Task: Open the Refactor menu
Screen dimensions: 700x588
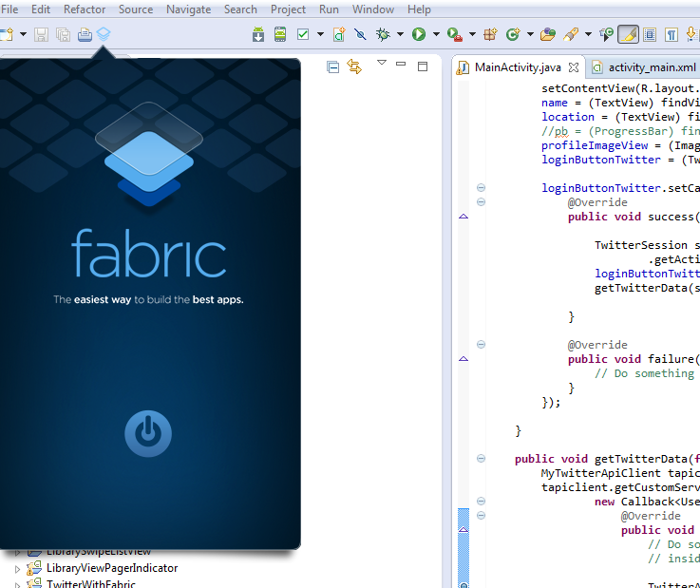Action: (85, 9)
